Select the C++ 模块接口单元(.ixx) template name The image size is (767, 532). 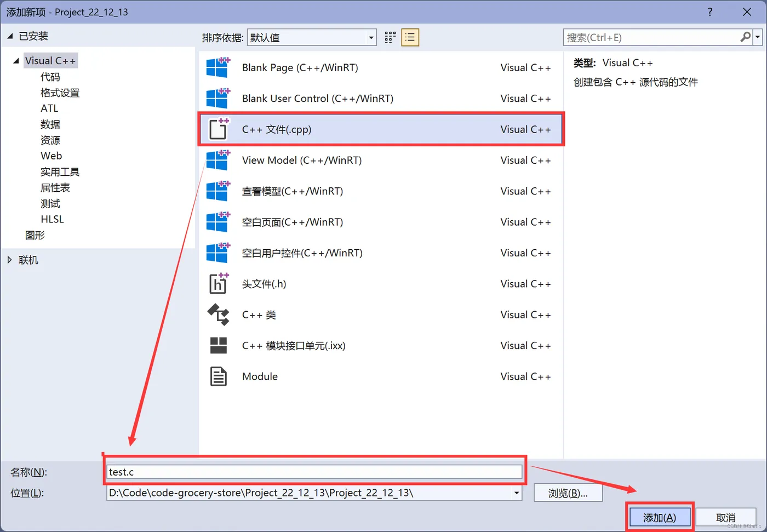point(294,346)
